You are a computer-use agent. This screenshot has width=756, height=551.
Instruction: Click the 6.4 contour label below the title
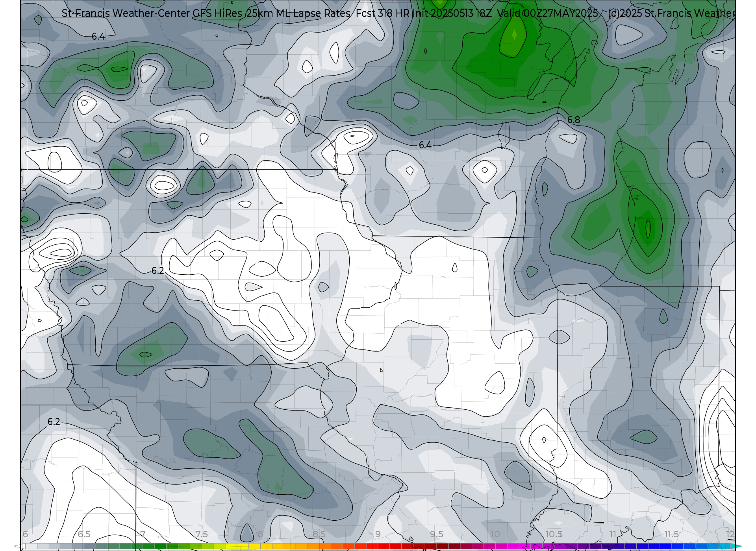pyautogui.click(x=98, y=37)
